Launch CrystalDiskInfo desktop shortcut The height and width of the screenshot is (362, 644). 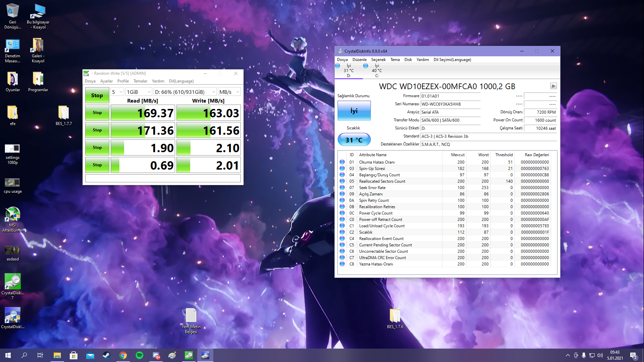[x=12, y=318]
